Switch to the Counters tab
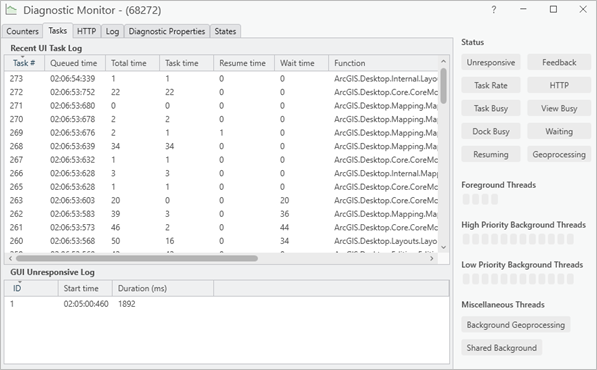 pyautogui.click(x=22, y=31)
